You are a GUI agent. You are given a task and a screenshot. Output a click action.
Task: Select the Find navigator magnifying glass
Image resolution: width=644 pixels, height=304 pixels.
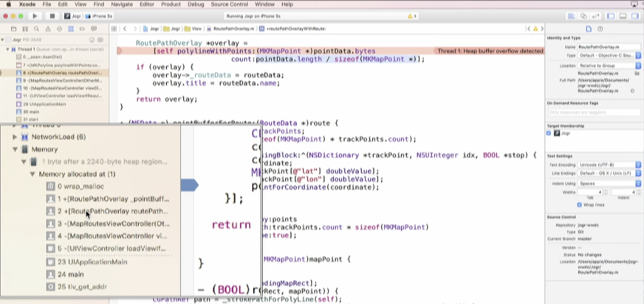coord(36,29)
